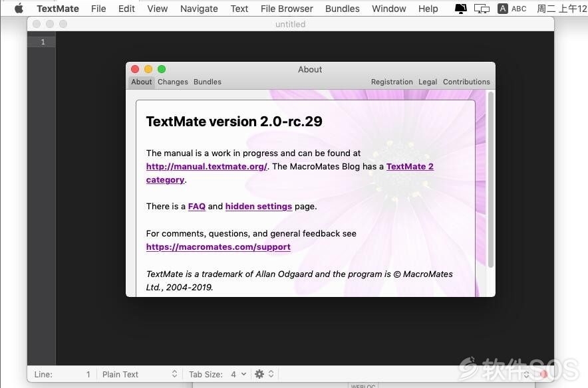Open the macromates.com/support link
Viewport: 588px width, 388px height.
click(x=218, y=246)
